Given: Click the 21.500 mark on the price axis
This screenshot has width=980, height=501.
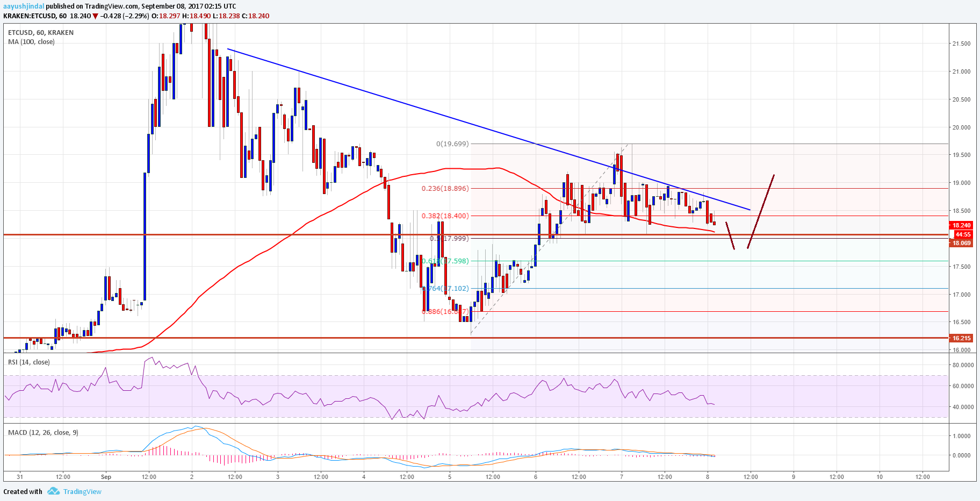Looking at the screenshot, I should coord(961,44).
